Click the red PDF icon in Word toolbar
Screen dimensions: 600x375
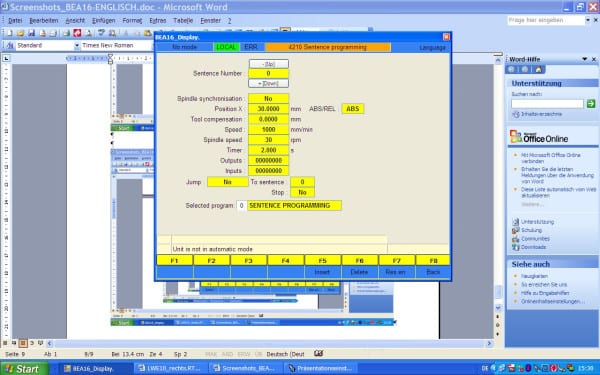(77, 33)
